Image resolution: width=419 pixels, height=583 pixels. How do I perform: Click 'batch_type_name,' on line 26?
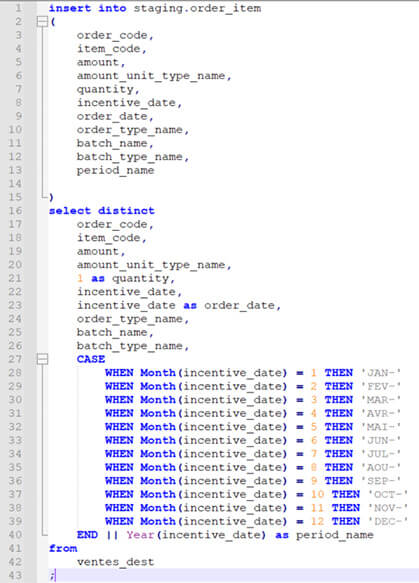(x=133, y=346)
